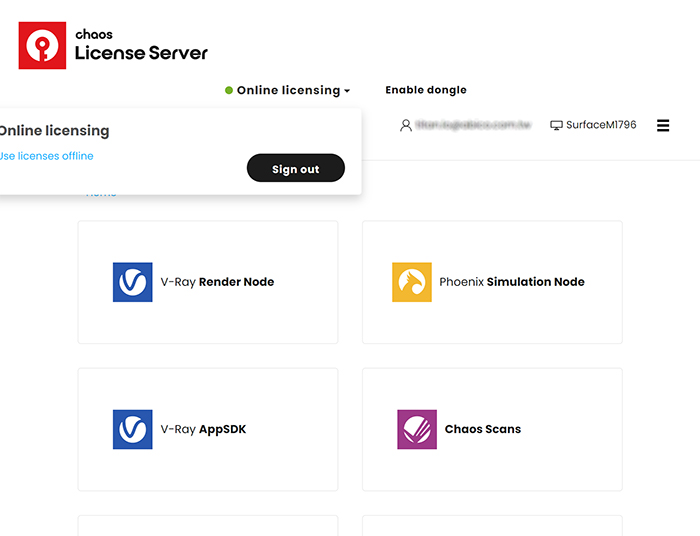This screenshot has height=536, width=700.
Task: Click the caret arrow after Online licensing
Action: [347, 91]
